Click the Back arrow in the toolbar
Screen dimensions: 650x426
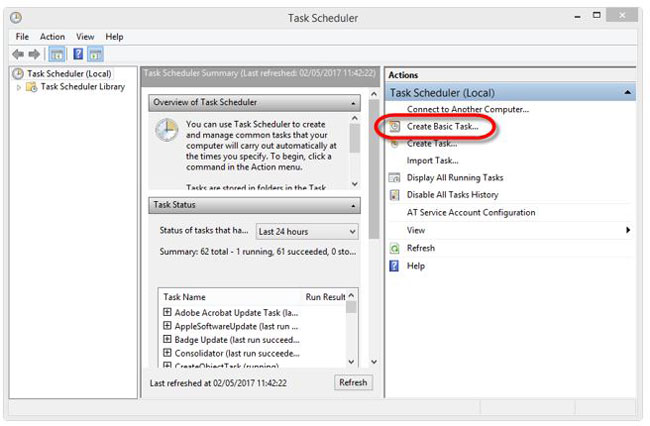pos(18,54)
